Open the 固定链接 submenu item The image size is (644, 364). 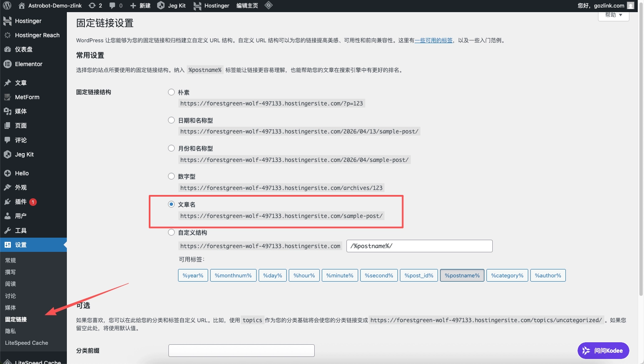(16, 319)
